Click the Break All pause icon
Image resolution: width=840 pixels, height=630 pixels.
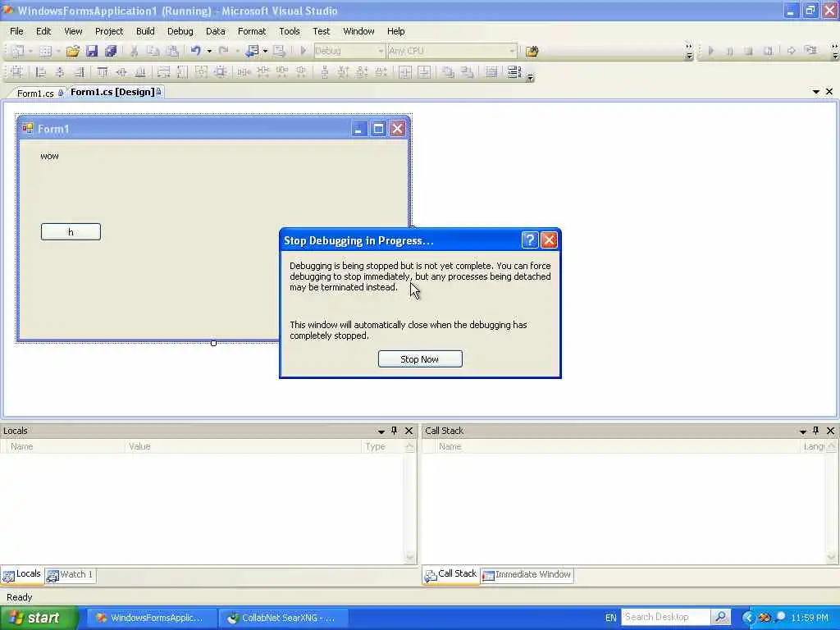coord(729,51)
